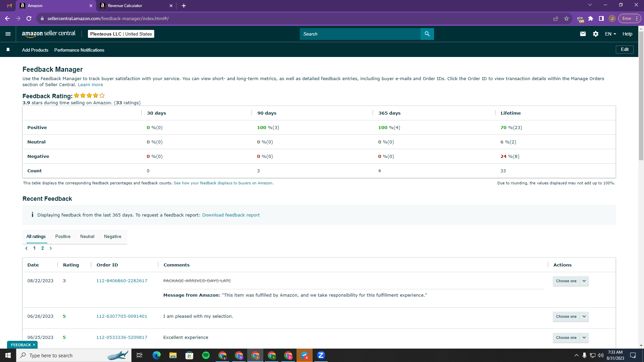Open File Explorer from the taskbar
644x362 pixels.
173,355
